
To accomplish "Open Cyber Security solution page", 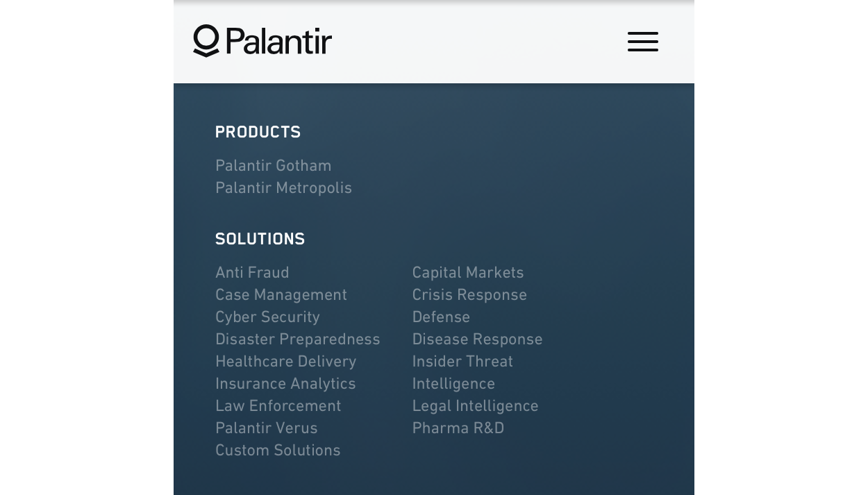I will (x=267, y=317).
